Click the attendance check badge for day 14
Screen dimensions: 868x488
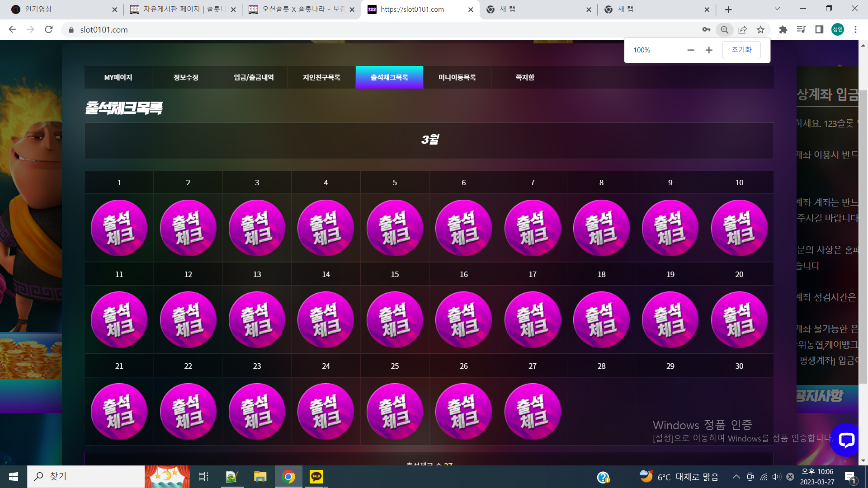(x=326, y=320)
